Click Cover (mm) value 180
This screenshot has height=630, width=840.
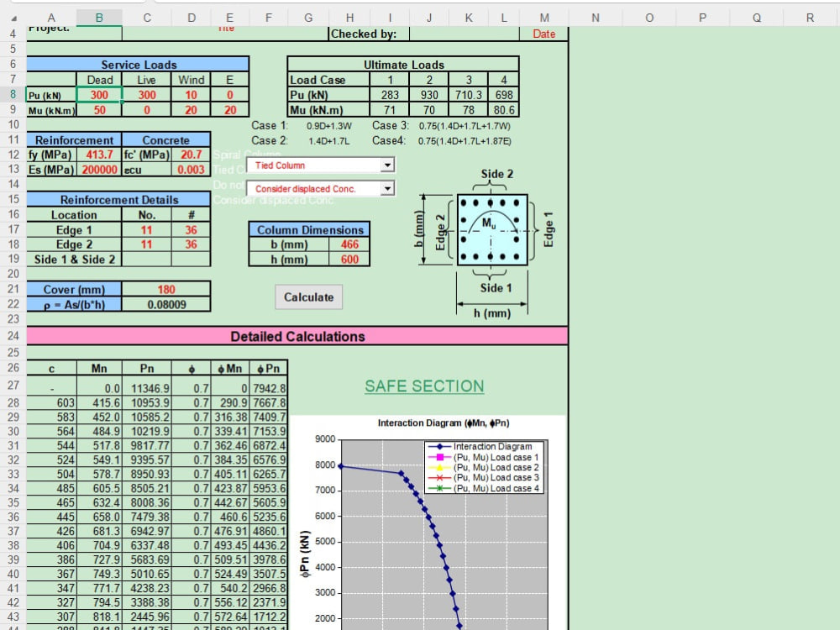point(166,289)
